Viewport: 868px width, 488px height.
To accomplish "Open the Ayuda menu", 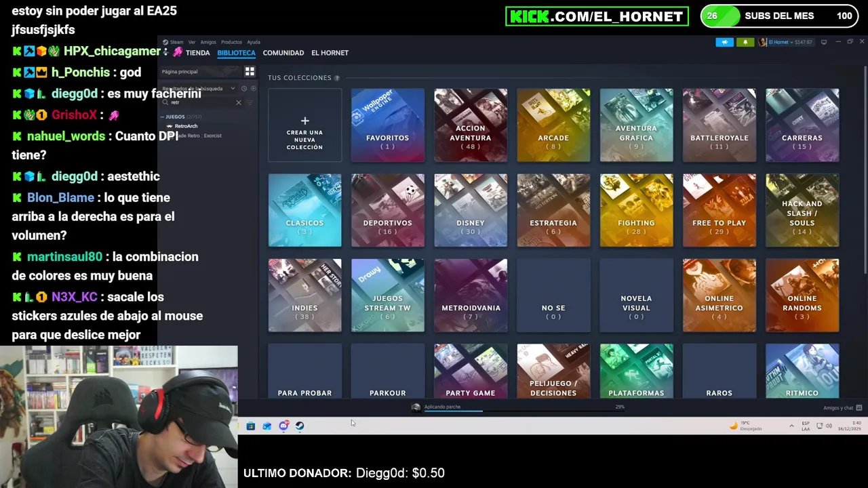I will [254, 42].
